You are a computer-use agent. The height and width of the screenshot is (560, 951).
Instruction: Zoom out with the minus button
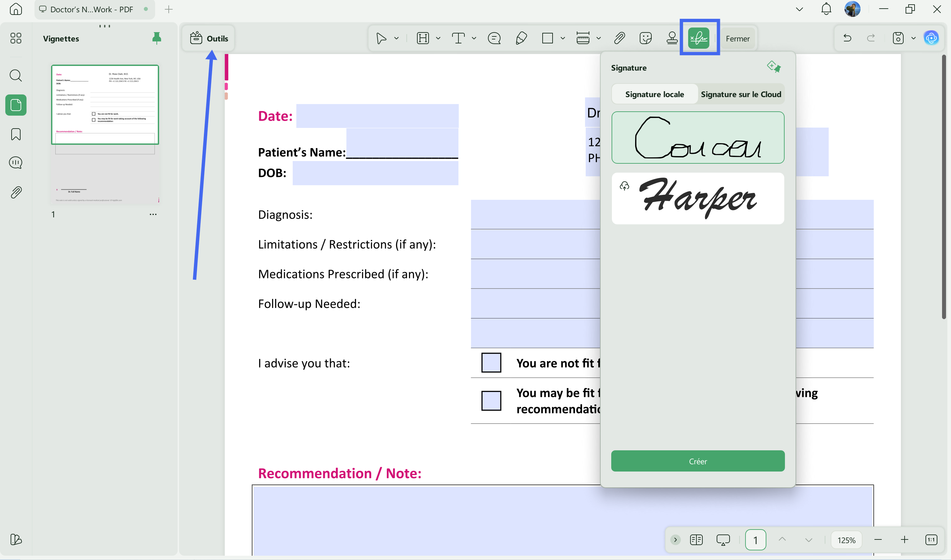(x=878, y=540)
